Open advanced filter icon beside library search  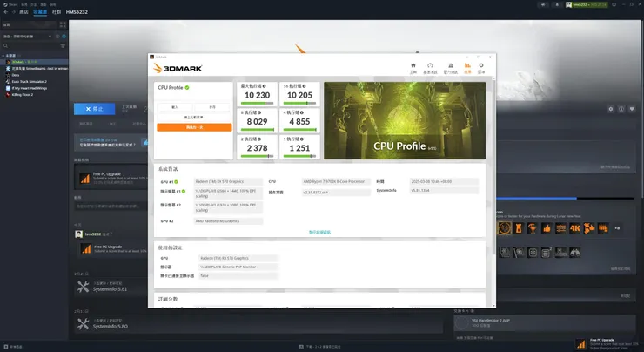pos(63,45)
